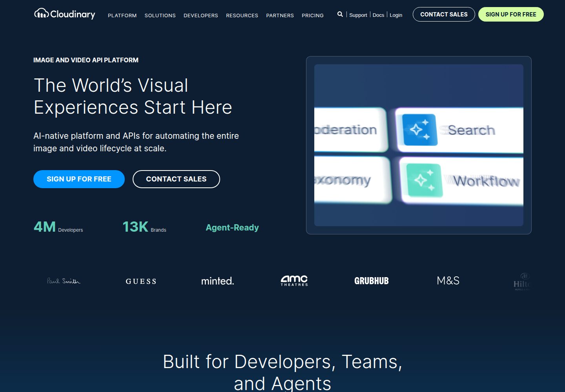Go to the Pricing page
This screenshot has height=392, width=565.
313,15
